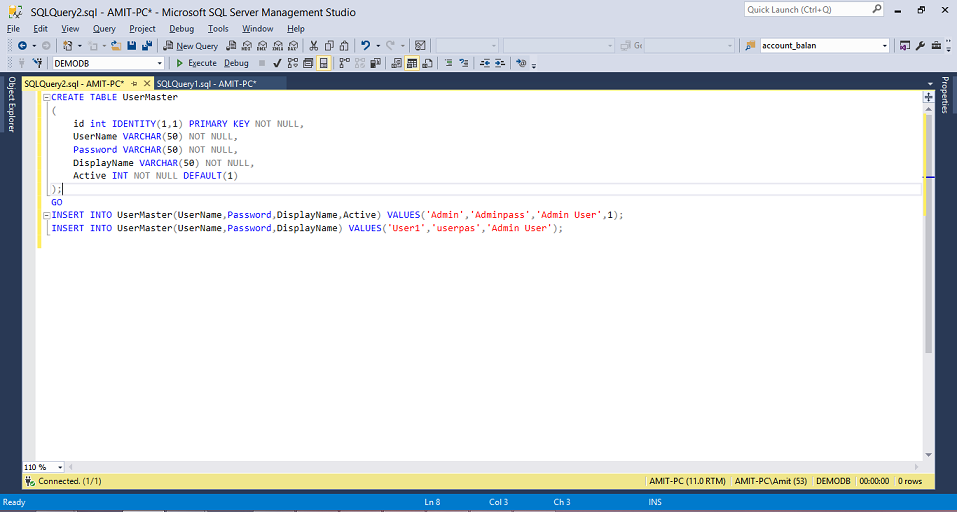Open the File menu
Viewport: 957px width, 512px height.
coord(13,29)
